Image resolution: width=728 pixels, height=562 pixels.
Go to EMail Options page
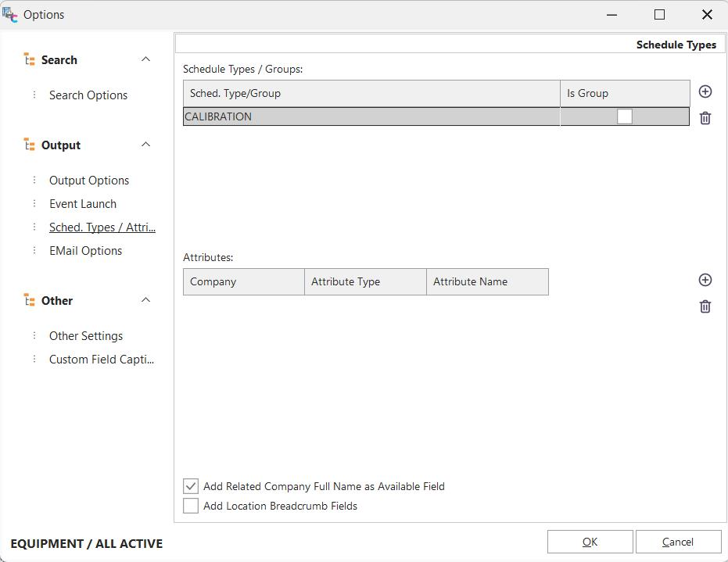[x=85, y=251]
